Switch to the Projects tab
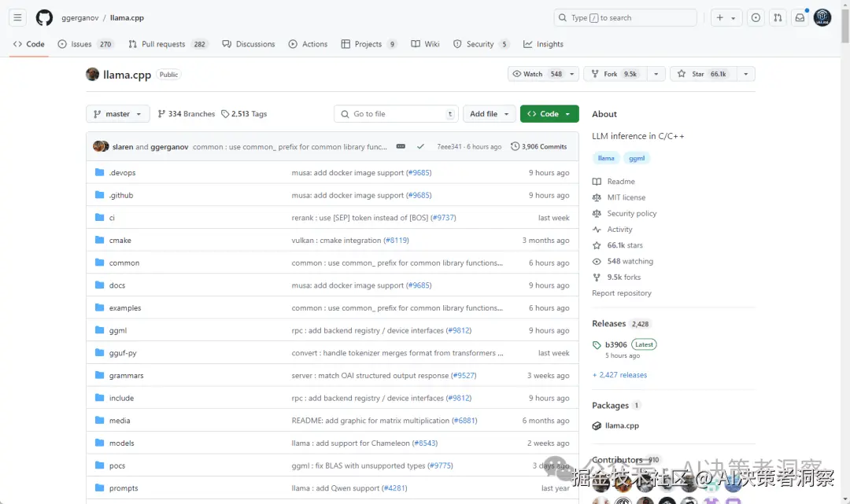The height and width of the screenshot is (504, 850). point(368,44)
